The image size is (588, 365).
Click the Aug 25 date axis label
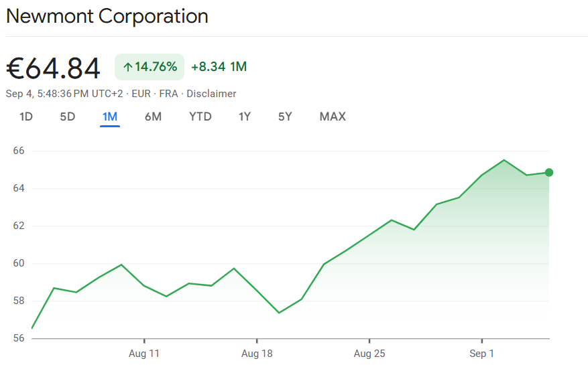pyautogui.click(x=369, y=353)
